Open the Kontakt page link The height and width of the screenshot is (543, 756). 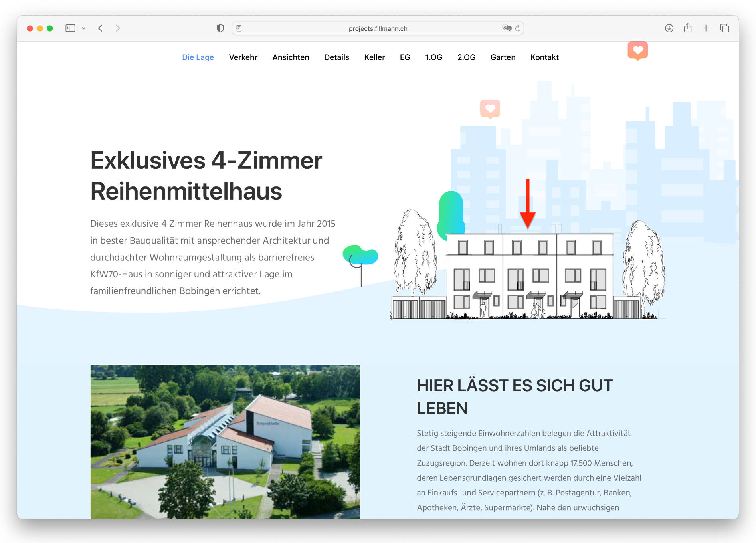click(544, 57)
